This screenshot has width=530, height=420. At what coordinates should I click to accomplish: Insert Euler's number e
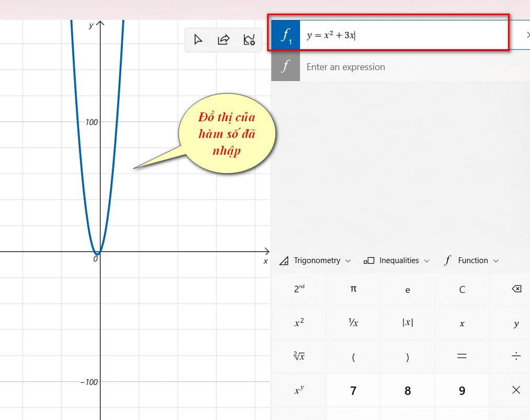tap(408, 289)
